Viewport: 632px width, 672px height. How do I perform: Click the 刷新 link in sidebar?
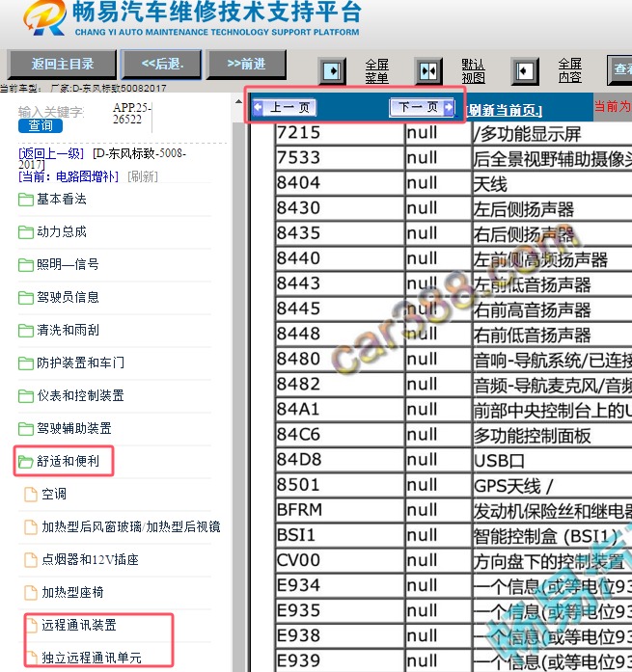click(143, 176)
